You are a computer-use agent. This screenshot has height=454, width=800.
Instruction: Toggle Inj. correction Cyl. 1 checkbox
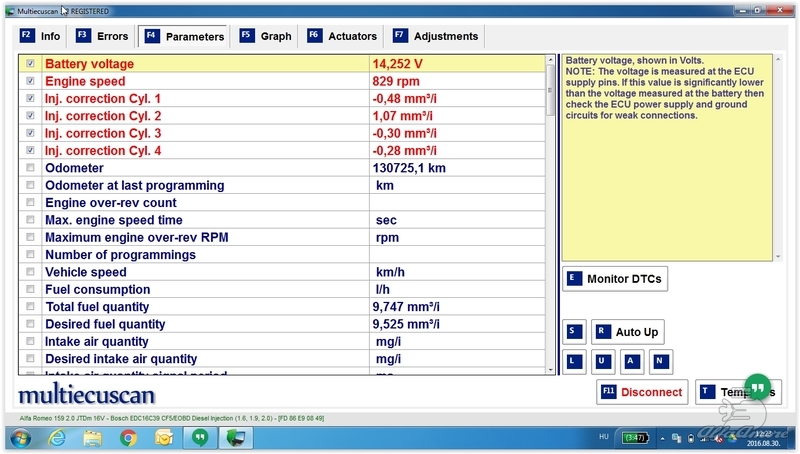(30, 98)
